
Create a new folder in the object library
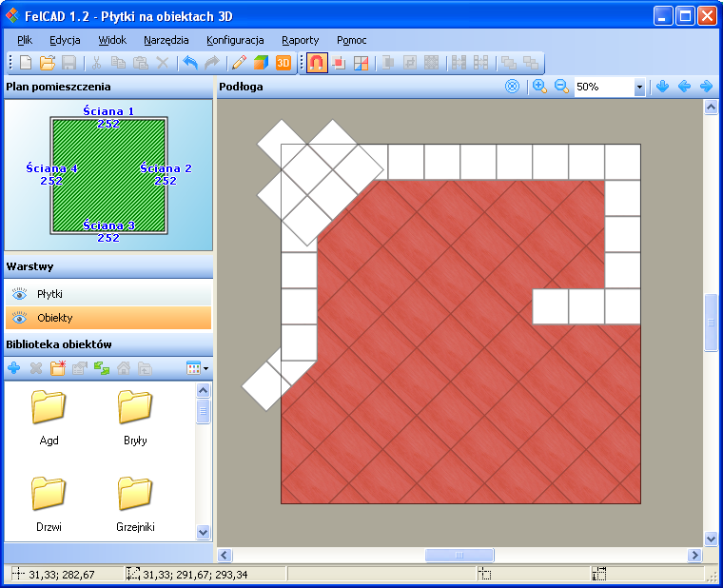point(57,367)
